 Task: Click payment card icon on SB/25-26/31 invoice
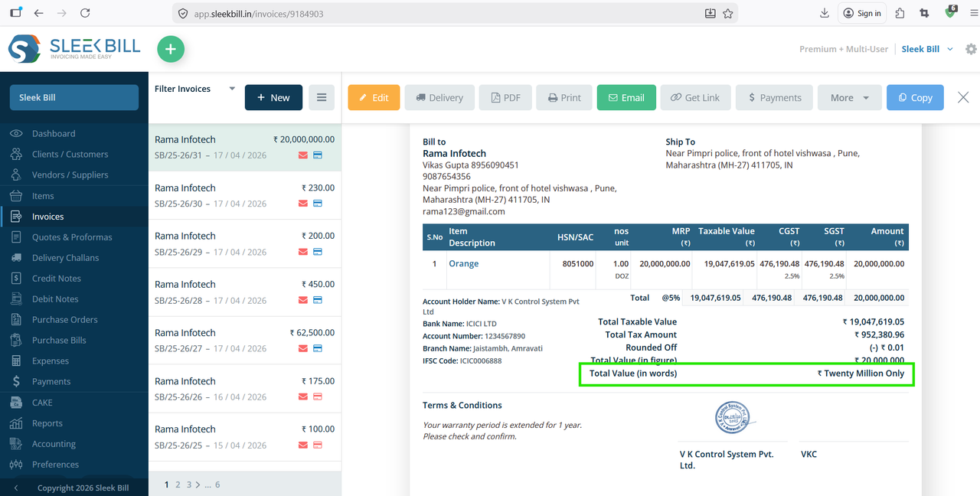point(318,155)
